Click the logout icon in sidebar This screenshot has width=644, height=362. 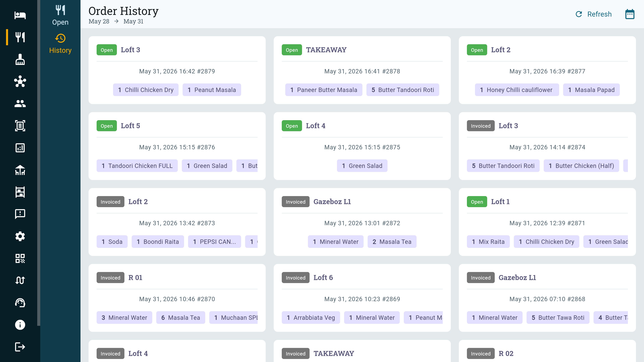coord(20,347)
